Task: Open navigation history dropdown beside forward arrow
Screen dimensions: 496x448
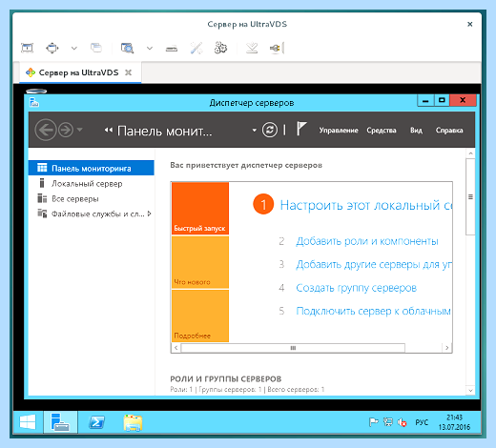Action: point(80,130)
